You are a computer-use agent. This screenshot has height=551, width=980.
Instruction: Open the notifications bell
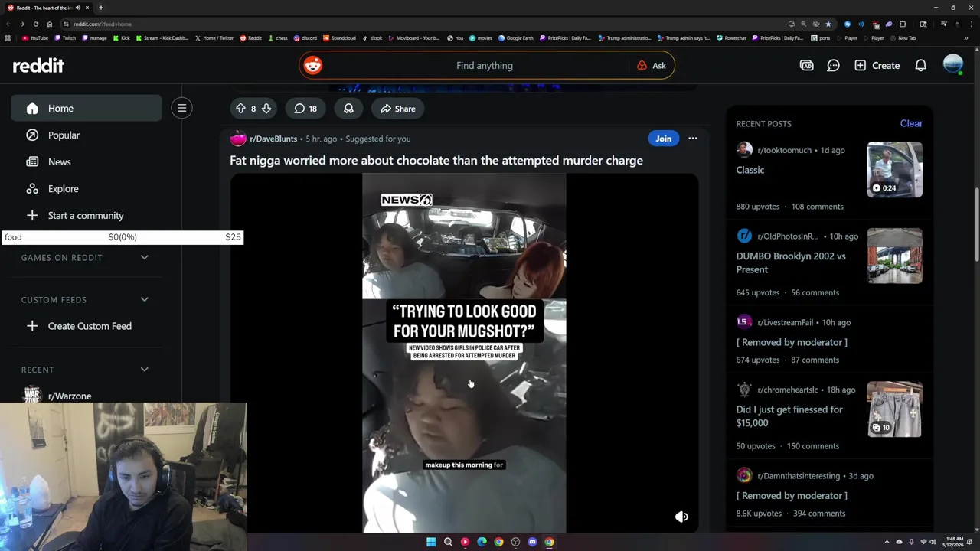(920, 66)
